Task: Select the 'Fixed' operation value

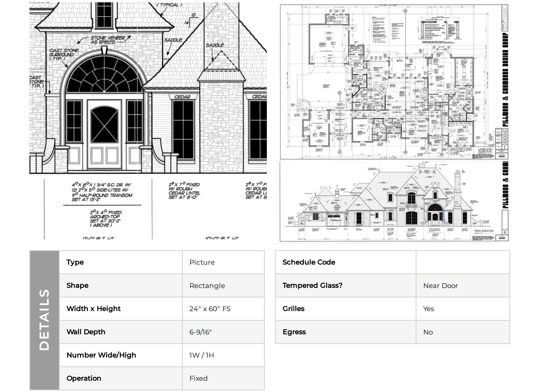Action: (x=198, y=378)
